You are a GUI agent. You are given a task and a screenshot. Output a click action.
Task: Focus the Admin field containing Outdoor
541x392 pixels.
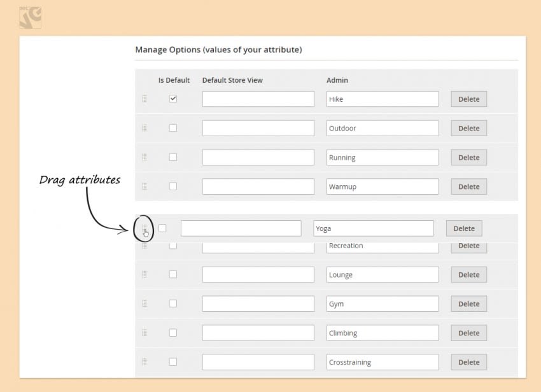click(x=383, y=128)
